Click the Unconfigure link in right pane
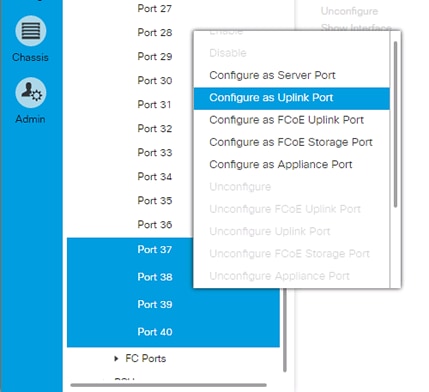The image size is (429, 392). 349,11
